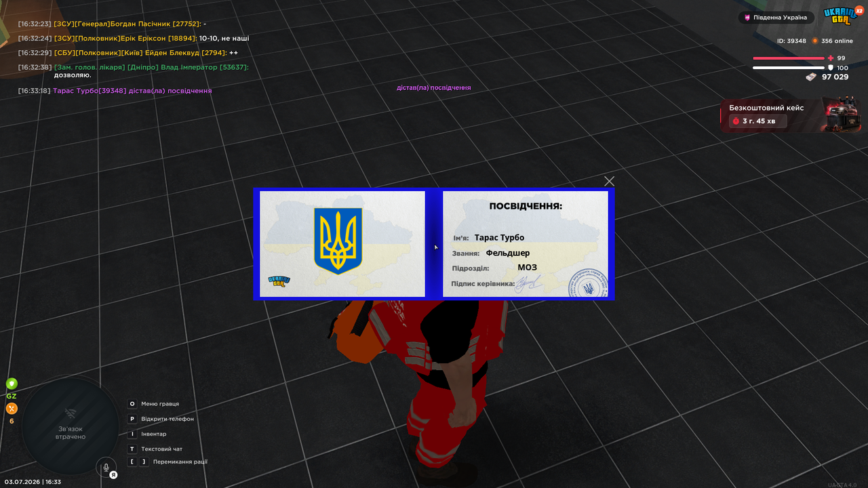Click the Текстовий чат label
Viewport: 868px width, 488px height.
click(162, 449)
